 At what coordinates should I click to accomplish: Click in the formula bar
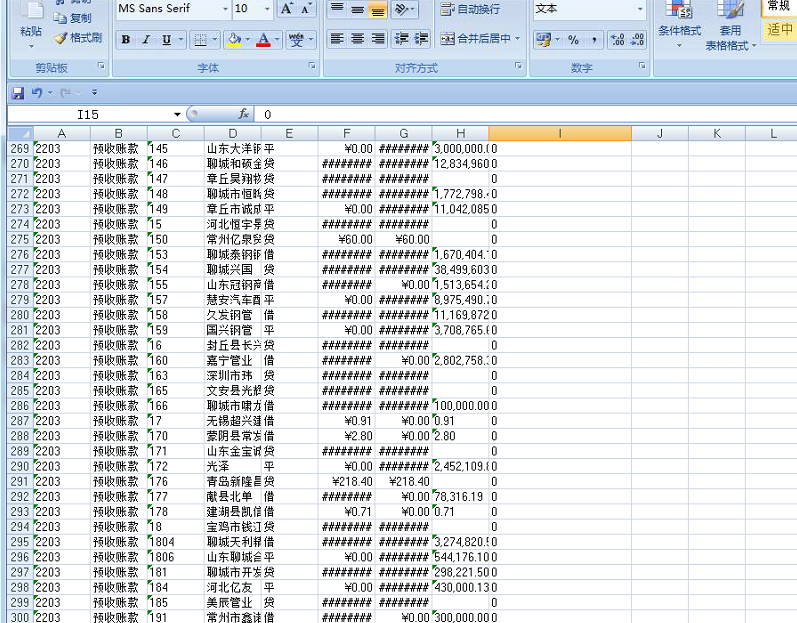526,114
